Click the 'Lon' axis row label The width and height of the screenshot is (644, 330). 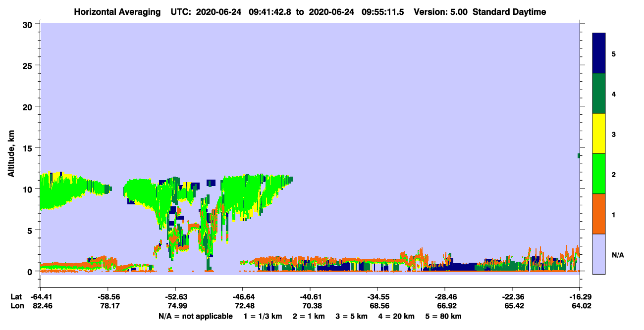(16, 306)
